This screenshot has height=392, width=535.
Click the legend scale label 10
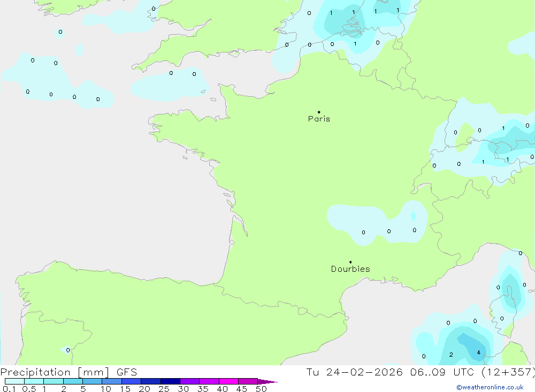point(106,389)
